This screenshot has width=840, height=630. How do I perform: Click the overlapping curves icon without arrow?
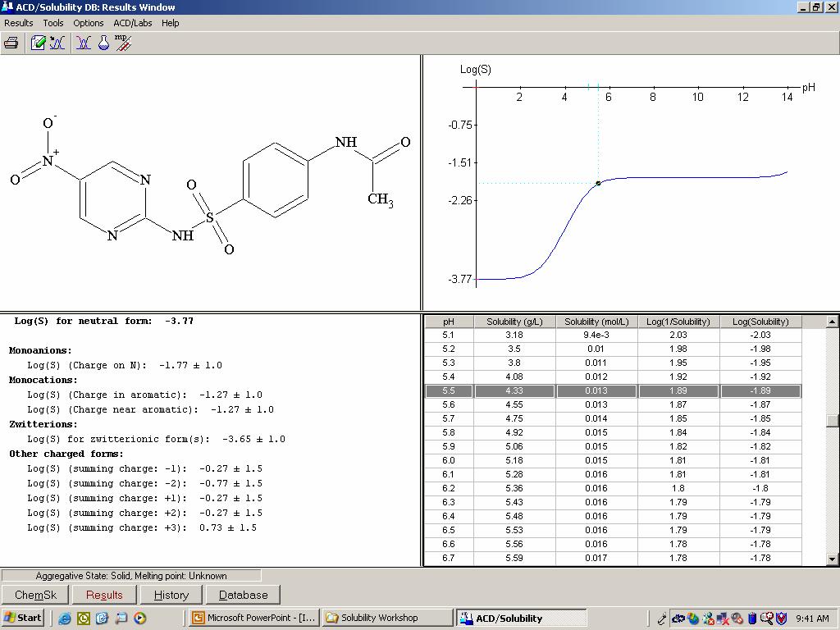click(83, 43)
